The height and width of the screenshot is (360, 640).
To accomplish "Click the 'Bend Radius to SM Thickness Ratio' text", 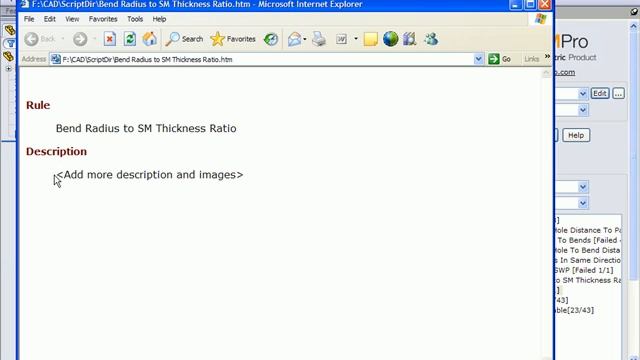I will click(146, 129).
